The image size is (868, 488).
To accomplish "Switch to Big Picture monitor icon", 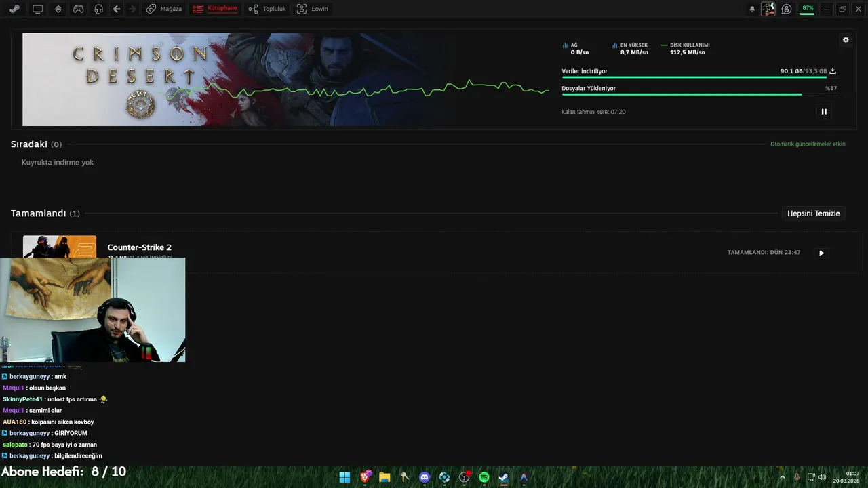I will [37, 9].
